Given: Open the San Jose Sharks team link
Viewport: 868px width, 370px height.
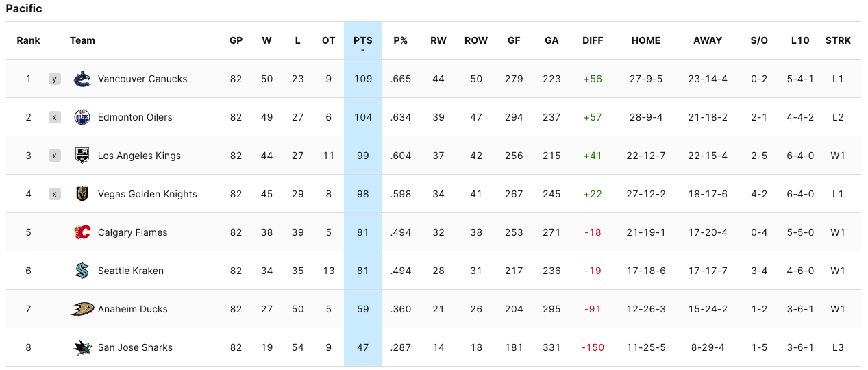Looking at the screenshot, I should (135, 347).
